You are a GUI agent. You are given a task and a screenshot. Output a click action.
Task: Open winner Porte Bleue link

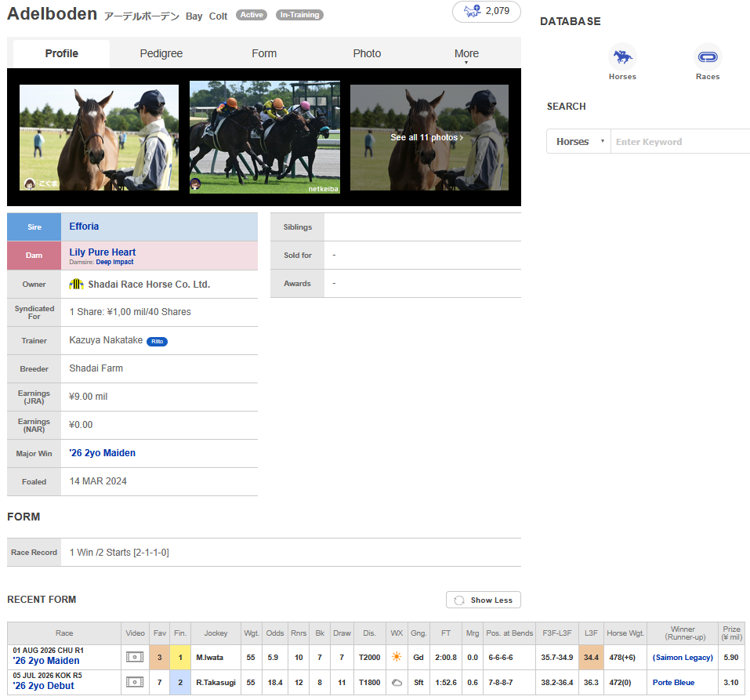(673, 682)
